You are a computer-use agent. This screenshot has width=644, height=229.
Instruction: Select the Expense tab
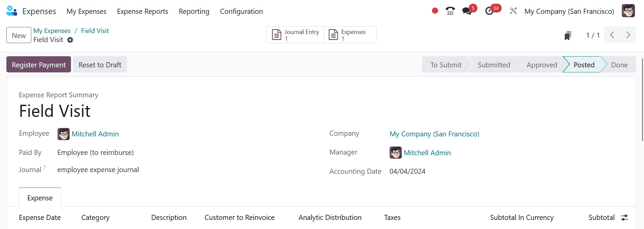pyautogui.click(x=40, y=198)
